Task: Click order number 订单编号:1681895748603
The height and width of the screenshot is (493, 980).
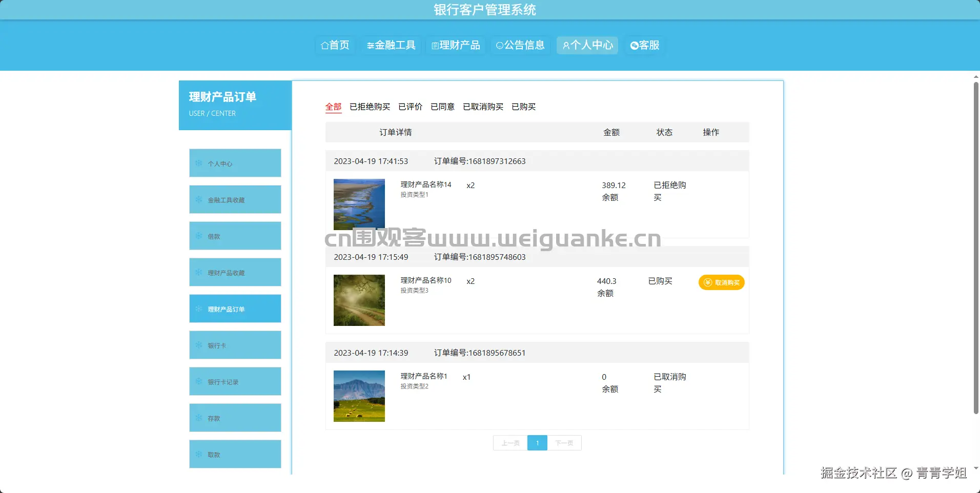Action: 480,257
